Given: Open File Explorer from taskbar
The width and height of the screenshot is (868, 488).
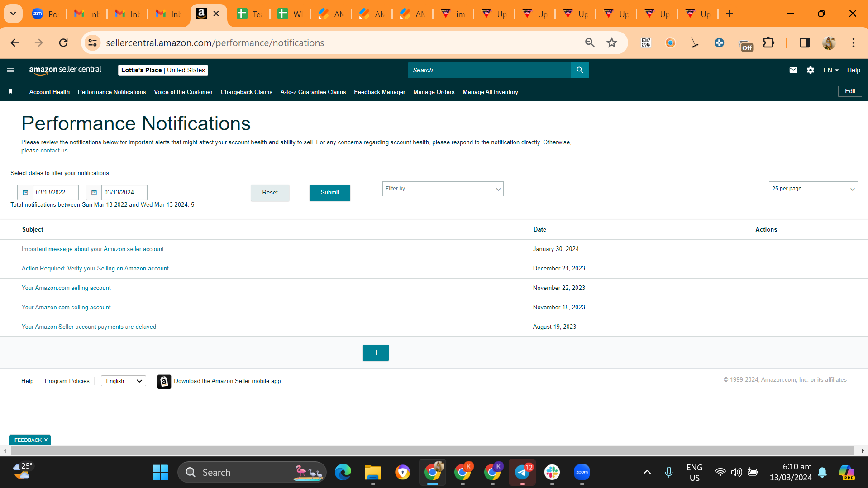Looking at the screenshot, I should click(373, 473).
